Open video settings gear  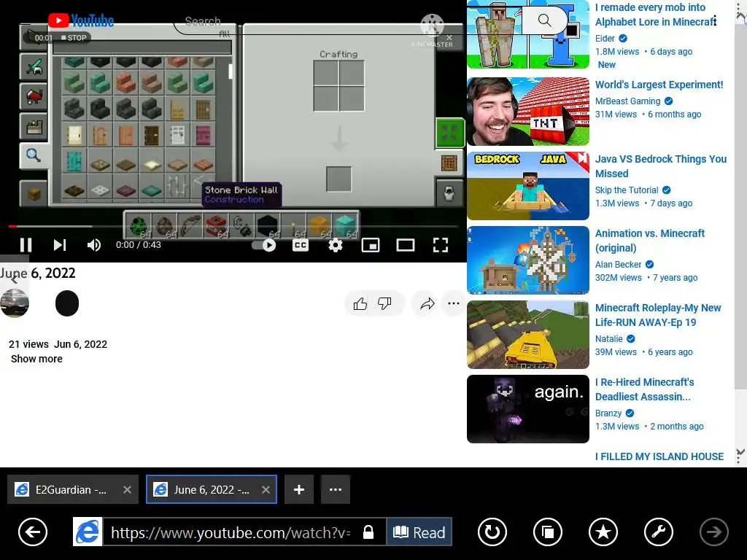click(336, 245)
